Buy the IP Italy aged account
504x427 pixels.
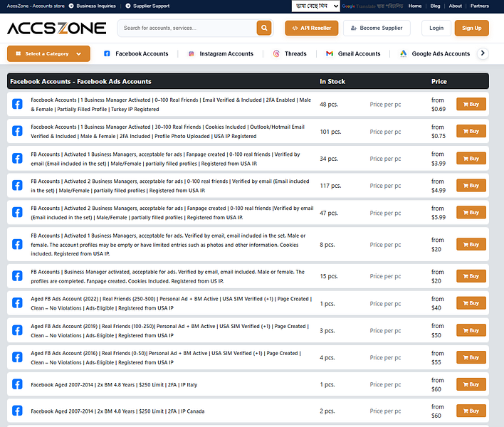coord(471,384)
